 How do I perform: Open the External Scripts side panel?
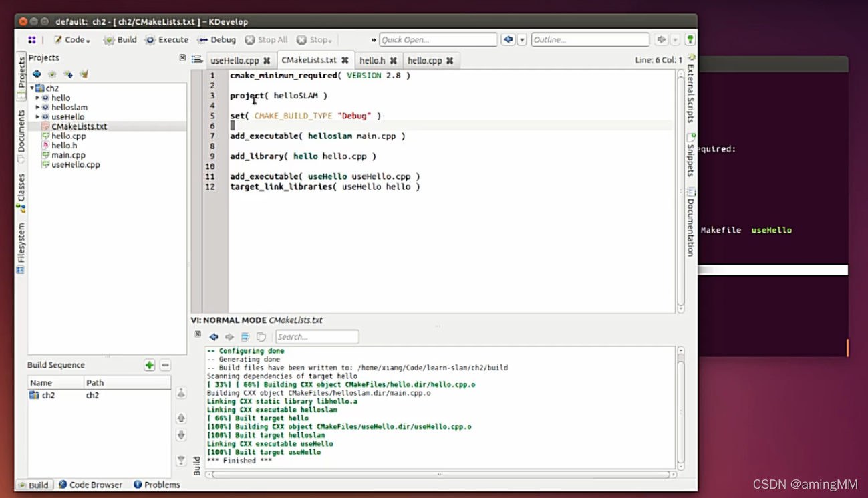click(691, 89)
